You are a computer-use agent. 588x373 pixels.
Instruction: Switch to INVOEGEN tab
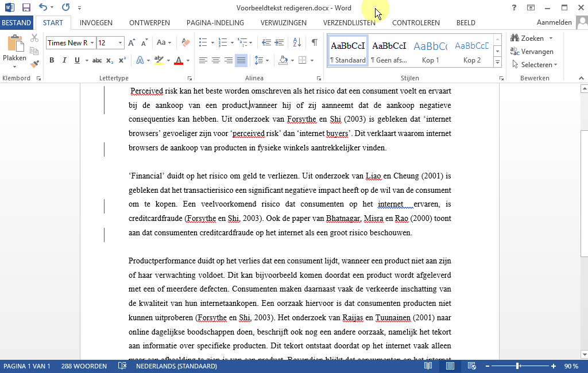click(96, 23)
